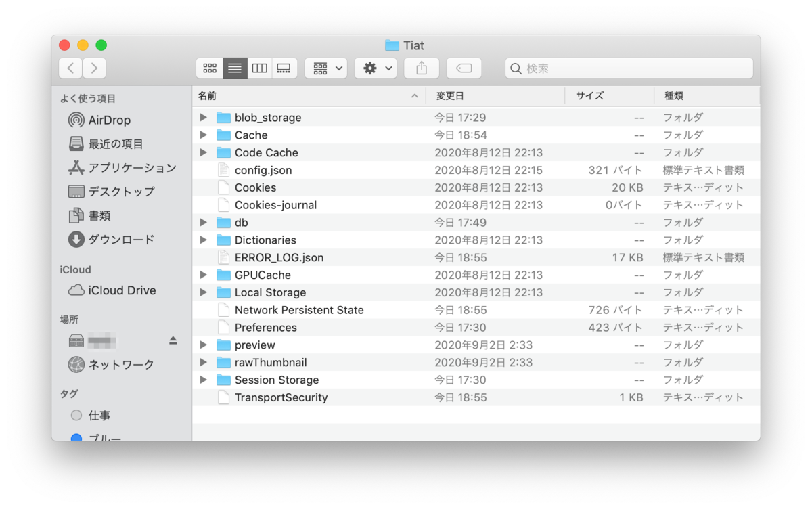Open アプリケーション in the sidebar
Screen dimensions: 812x509
122,168
